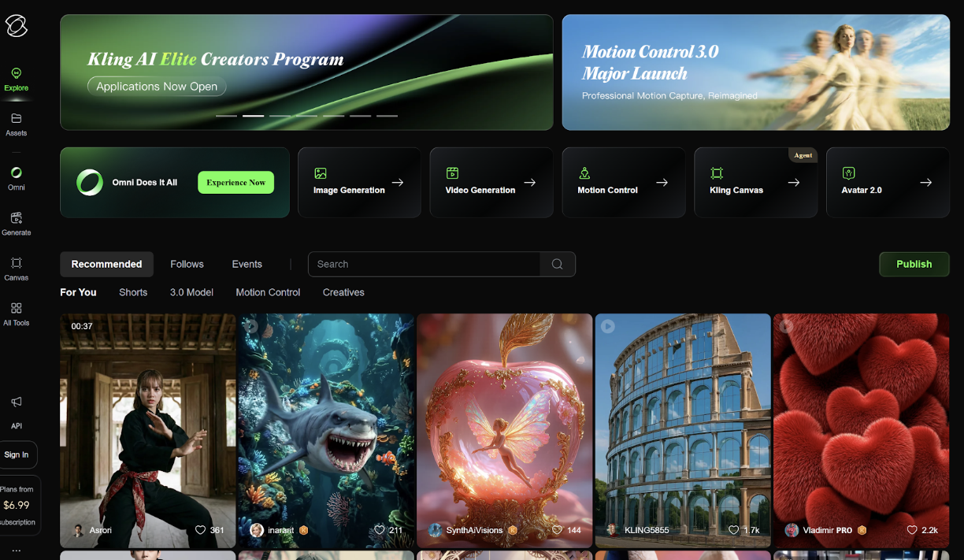Expand more options ellipsis in sidebar
This screenshot has height=560, width=964.
point(16,551)
